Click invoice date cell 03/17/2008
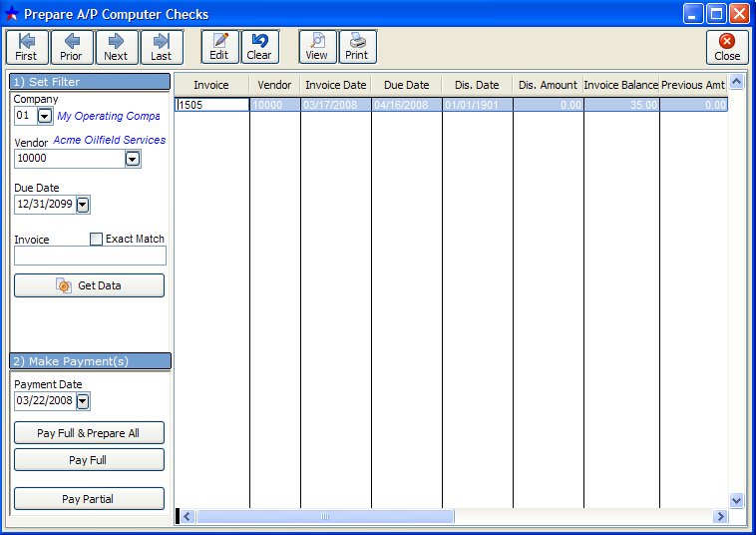 coord(336,105)
